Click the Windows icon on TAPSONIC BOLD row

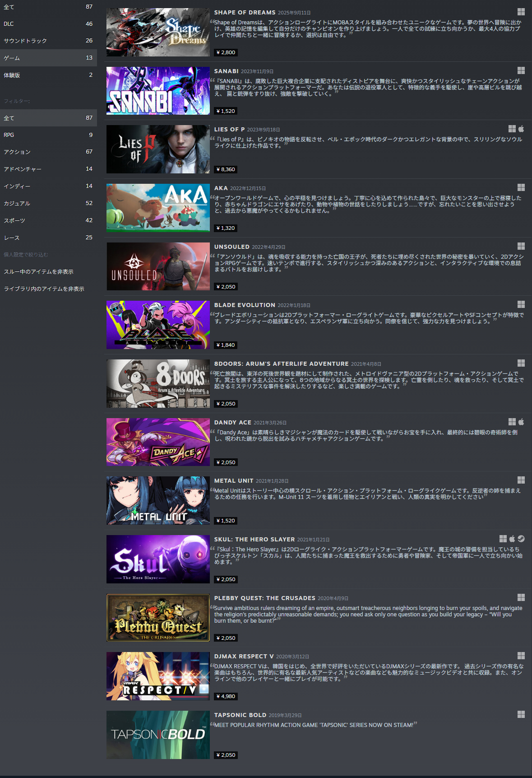(521, 714)
